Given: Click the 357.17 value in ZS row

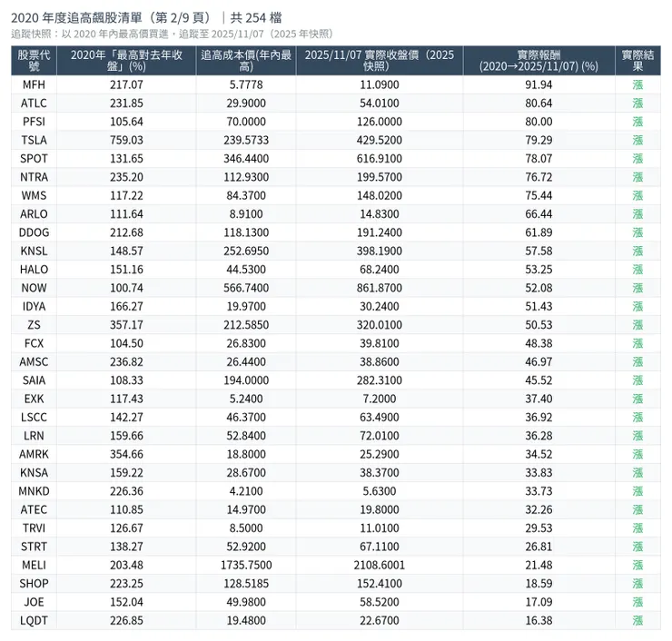Looking at the screenshot, I should coord(126,325).
